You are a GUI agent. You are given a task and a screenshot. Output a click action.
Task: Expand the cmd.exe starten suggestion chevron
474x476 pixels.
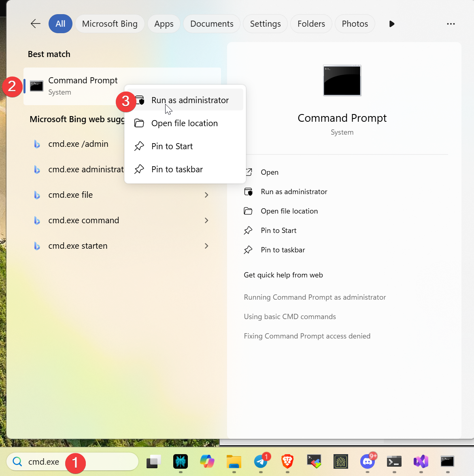tap(206, 246)
